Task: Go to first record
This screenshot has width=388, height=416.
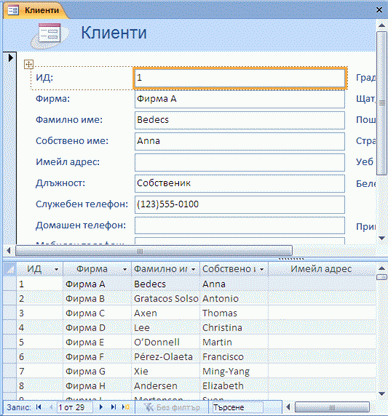Action: 39,407
